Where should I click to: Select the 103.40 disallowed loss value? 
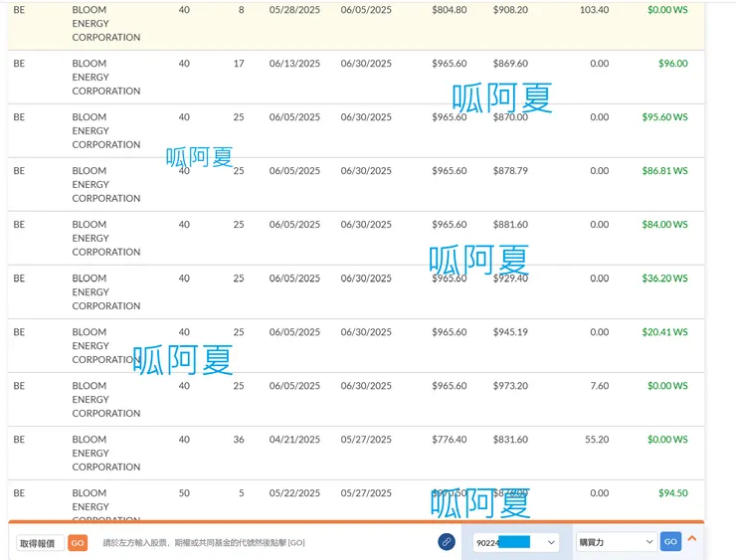[x=594, y=10]
